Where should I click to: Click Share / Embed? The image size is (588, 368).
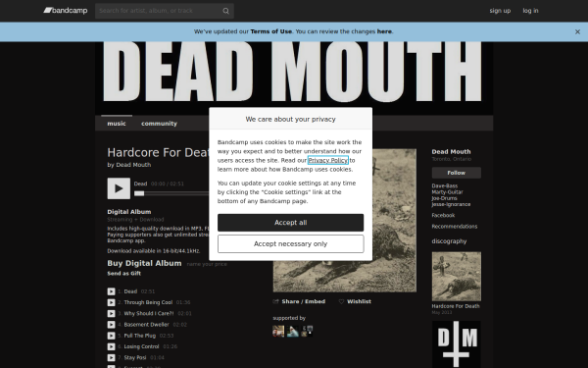pyautogui.click(x=299, y=301)
